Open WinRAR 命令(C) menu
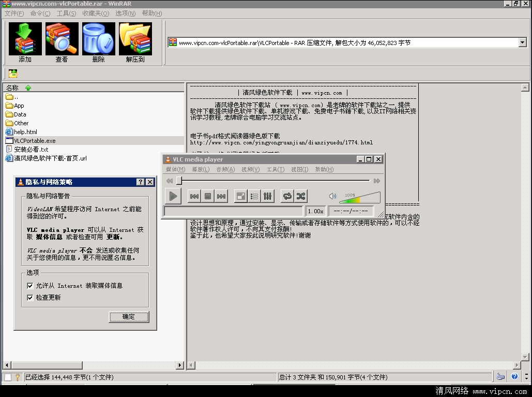 [40, 13]
